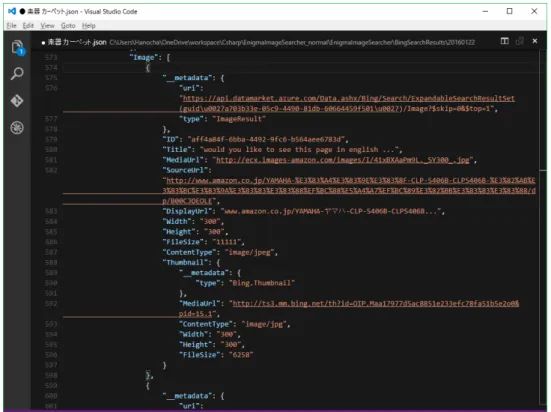The width and height of the screenshot is (551, 412).
Task: Open the Git source control view
Action: pyautogui.click(x=17, y=101)
